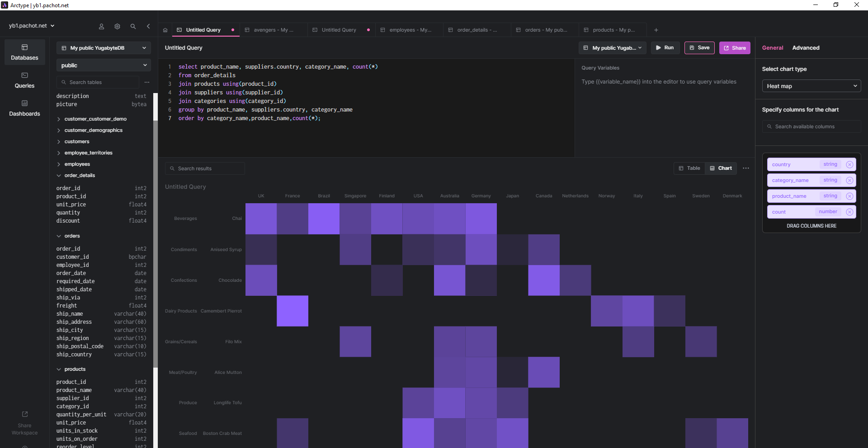This screenshot has height=448, width=868.
Task: Open the Heat map chart type dropdown
Action: (811, 86)
